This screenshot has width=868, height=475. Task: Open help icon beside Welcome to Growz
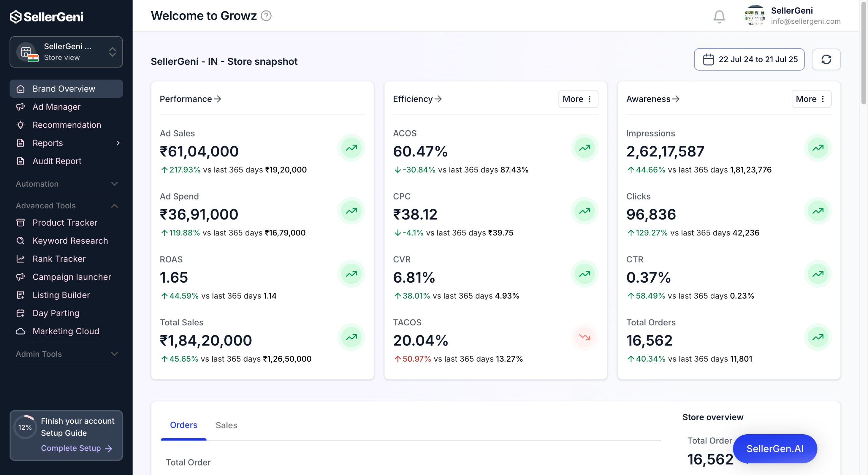click(x=266, y=16)
